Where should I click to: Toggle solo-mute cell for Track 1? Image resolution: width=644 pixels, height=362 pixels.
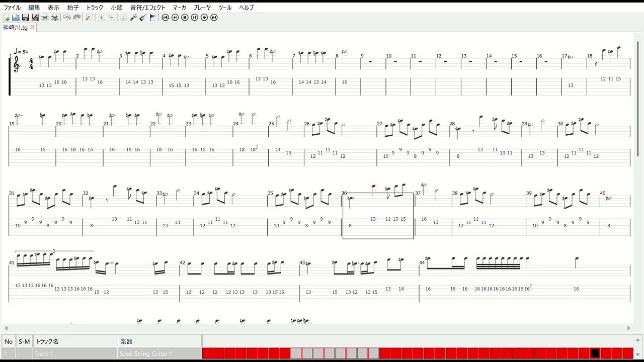coord(24,353)
